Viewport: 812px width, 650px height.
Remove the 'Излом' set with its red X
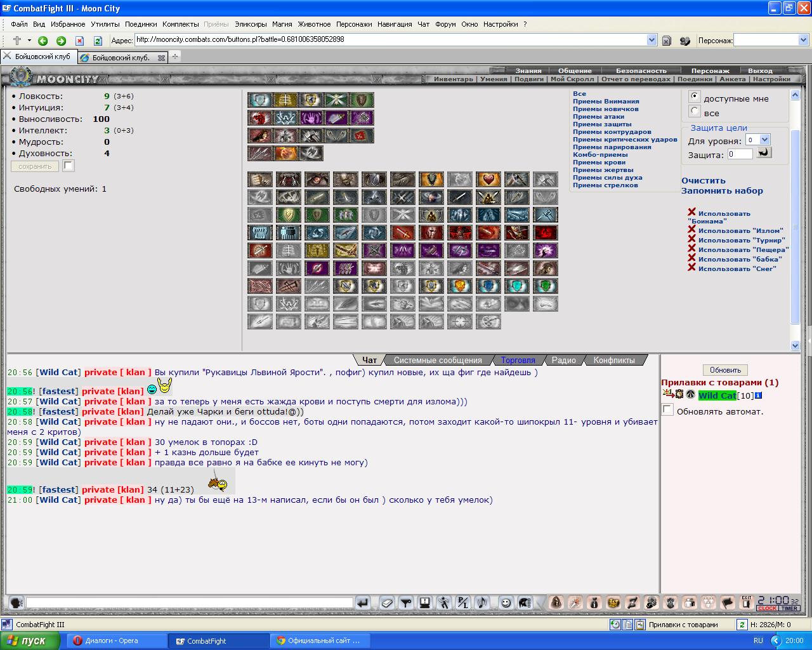point(691,230)
